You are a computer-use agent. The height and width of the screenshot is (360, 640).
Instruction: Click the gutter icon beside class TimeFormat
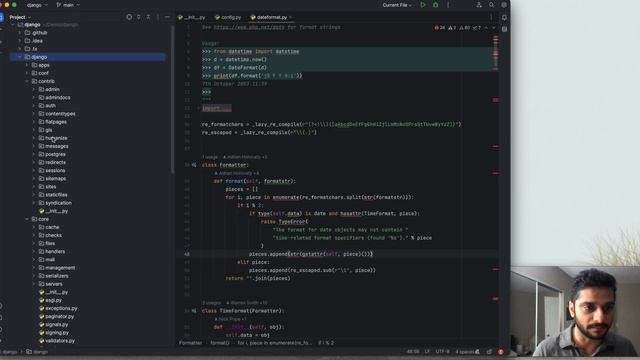[x=194, y=311]
